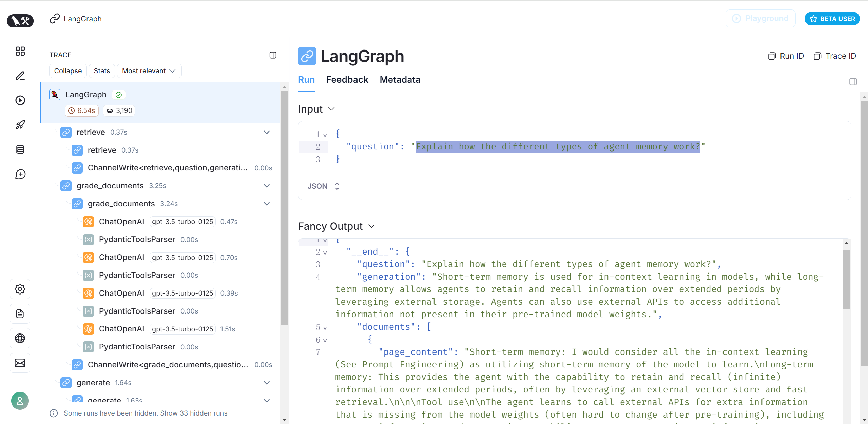Viewport: 868px width, 424px height.
Task: Click the 6.54s latency badge
Action: [x=82, y=110]
